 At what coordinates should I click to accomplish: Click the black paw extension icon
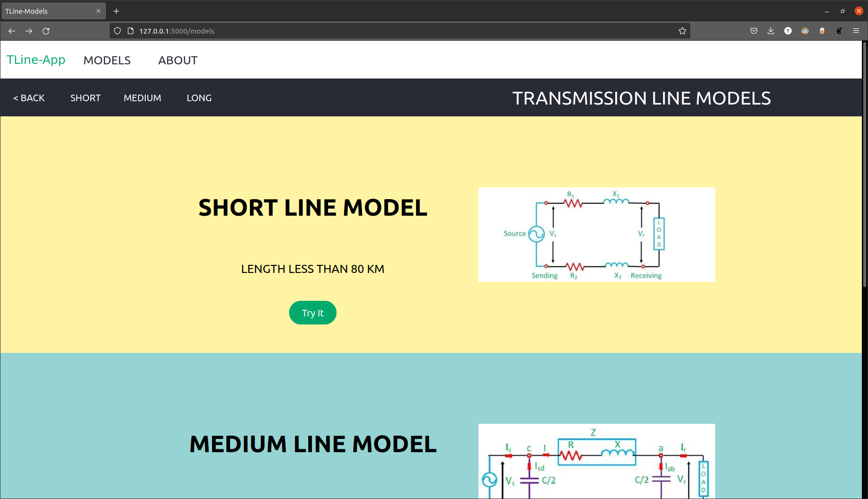(839, 31)
